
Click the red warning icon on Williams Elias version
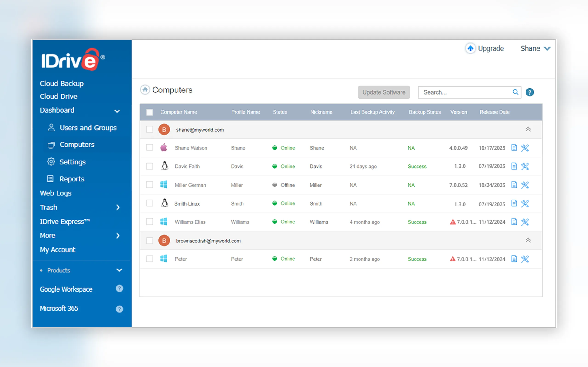(x=453, y=222)
